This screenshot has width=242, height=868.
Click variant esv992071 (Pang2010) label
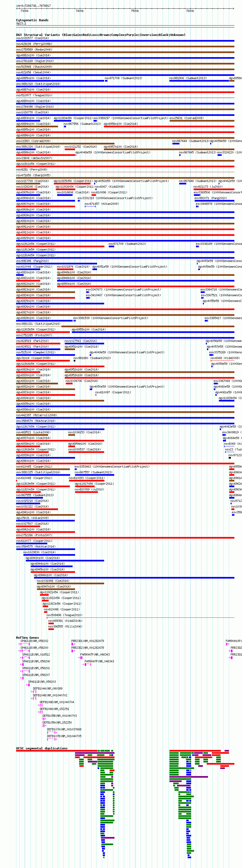tap(211, 198)
